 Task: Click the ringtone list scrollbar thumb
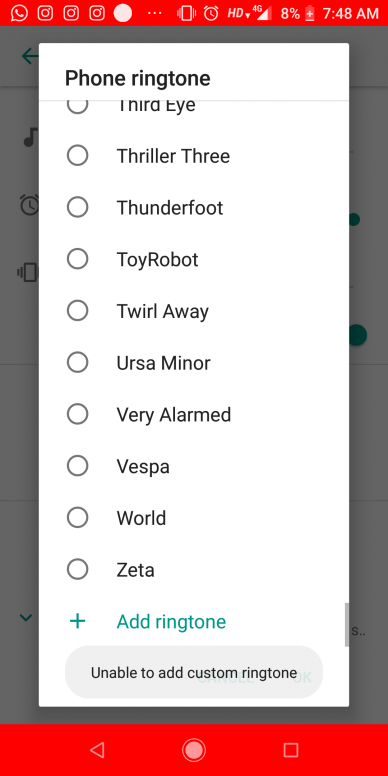point(346,625)
